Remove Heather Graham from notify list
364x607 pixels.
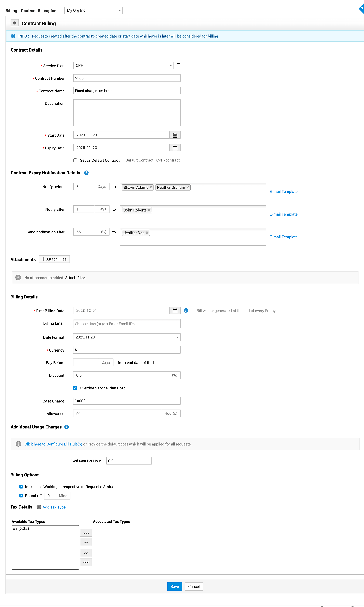point(188,187)
